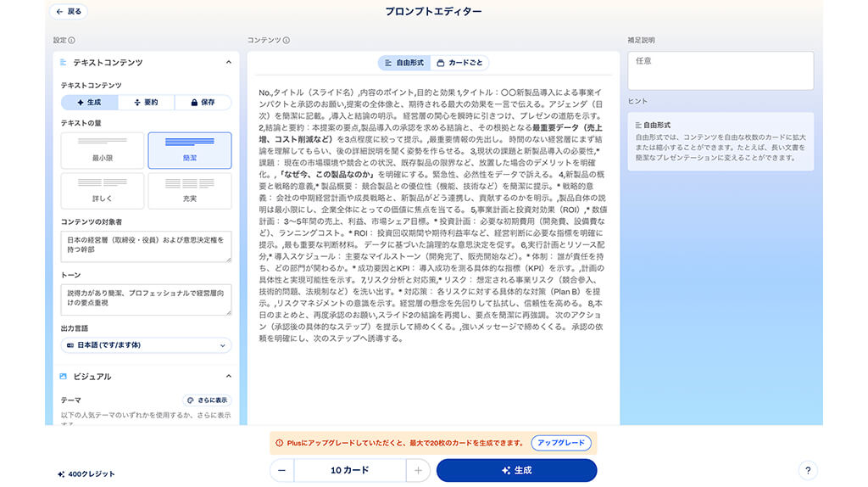868x487 pixels.
Task: Select the 保存 text content mode
Action: 203,103
